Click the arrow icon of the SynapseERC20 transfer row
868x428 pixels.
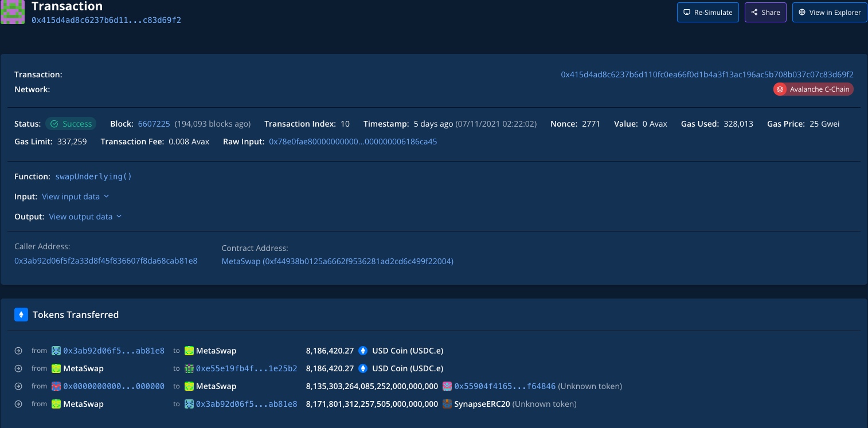18,404
